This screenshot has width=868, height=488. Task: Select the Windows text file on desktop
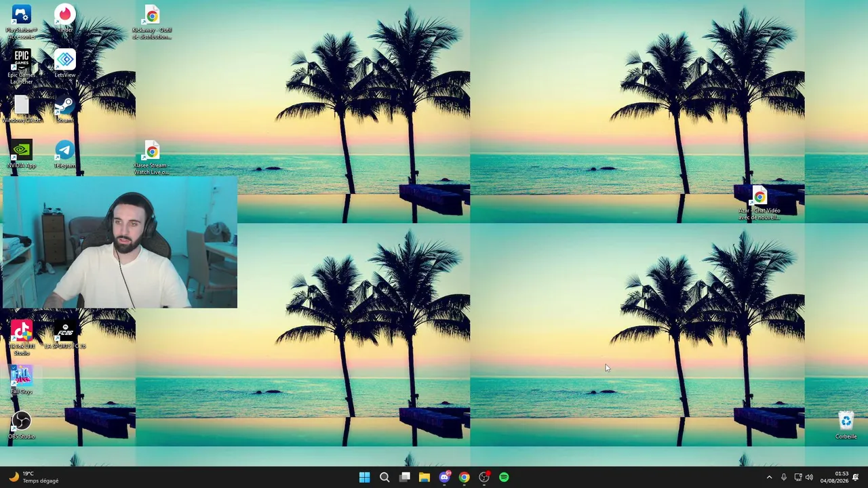[21, 110]
